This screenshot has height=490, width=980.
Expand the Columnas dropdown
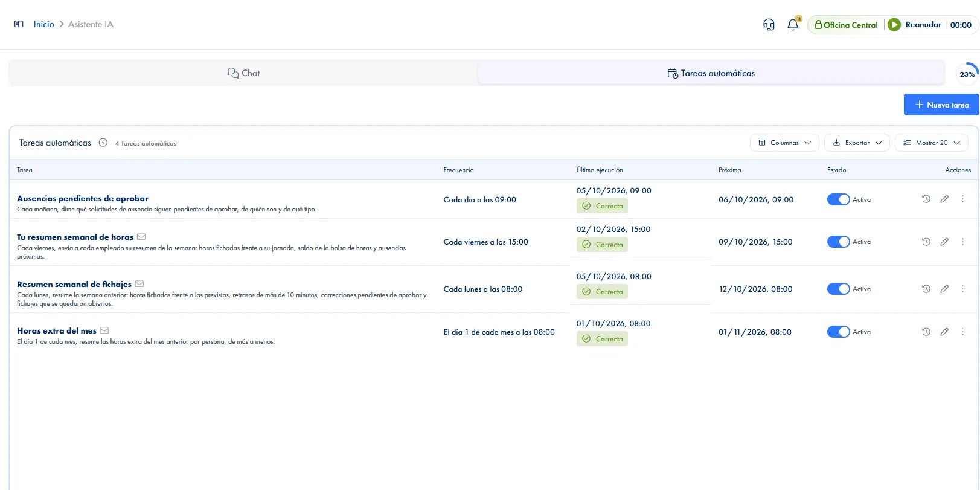[784, 143]
